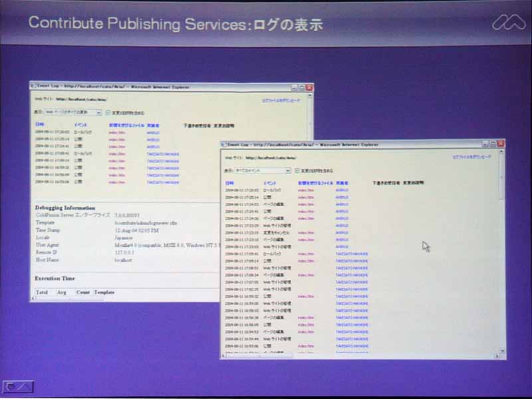Click slide-show control icon at bottom-left corner
This screenshot has height=399, width=532.
[x=19, y=386]
